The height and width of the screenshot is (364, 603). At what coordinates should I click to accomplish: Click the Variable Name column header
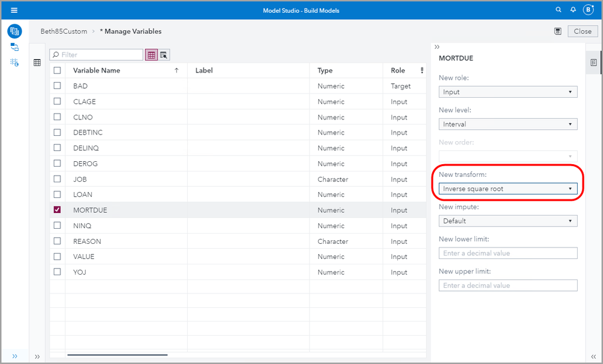(126, 71)
